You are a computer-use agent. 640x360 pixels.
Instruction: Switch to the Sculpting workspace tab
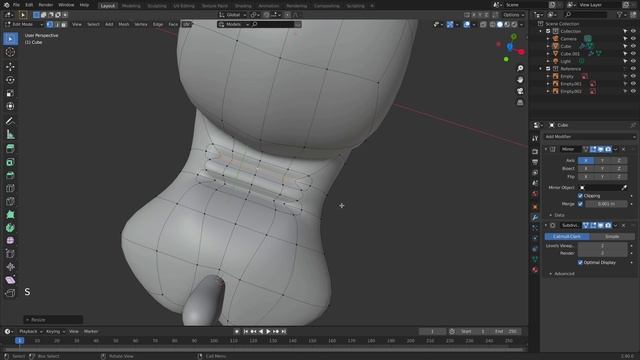pyautogui.click(x=157, y=6)
